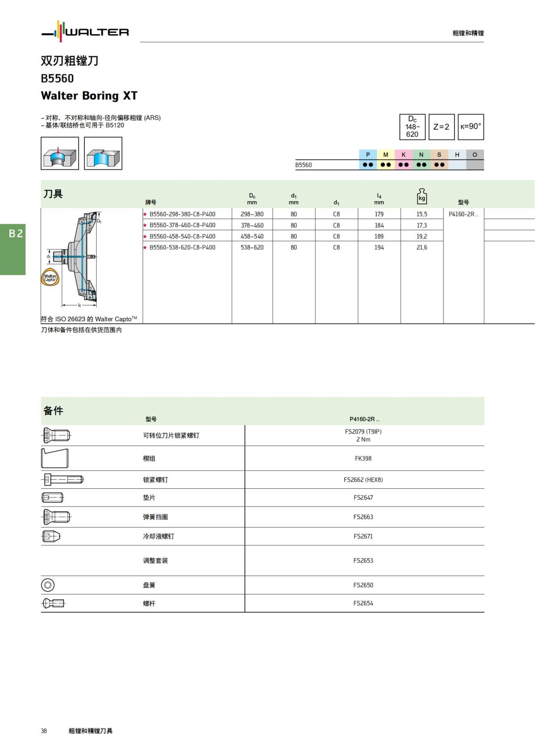The width and height of the screenshot is (535, 756).
Task: Click the Walter Capto badge icon
Action: click(x=50, y=278)
